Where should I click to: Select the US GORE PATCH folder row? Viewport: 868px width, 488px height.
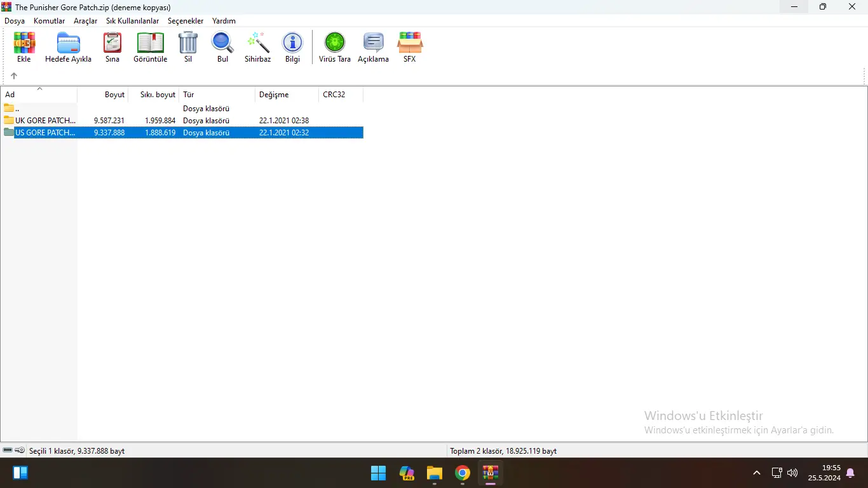coord(182,133)
